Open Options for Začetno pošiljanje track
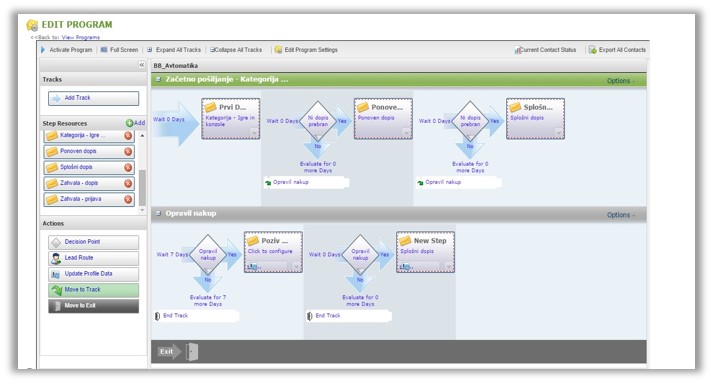The height and width of the screenshot is (383, 713). point(620,81)
